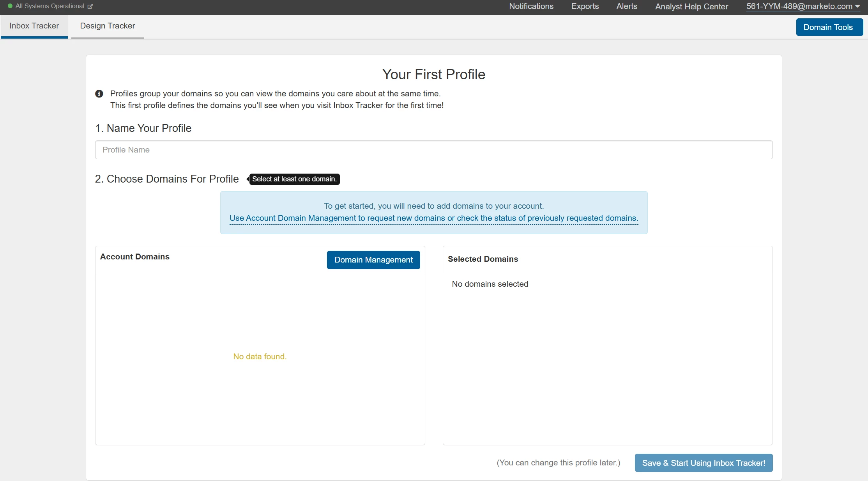868x481 pixels.
Task: Click the 'Select at least one domain' tooltip
Action: tap(294, 179)
